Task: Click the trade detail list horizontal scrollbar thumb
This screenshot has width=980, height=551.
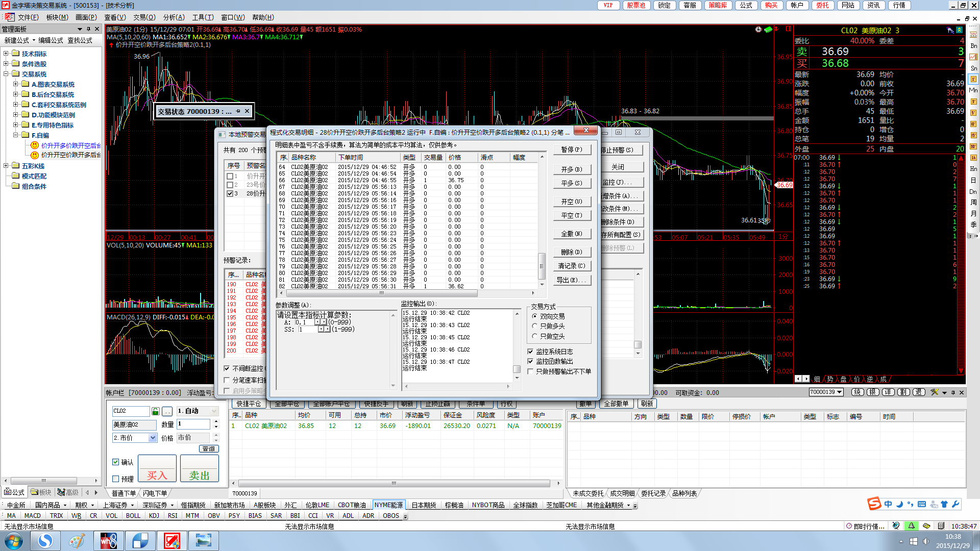Action: (382, 293)
